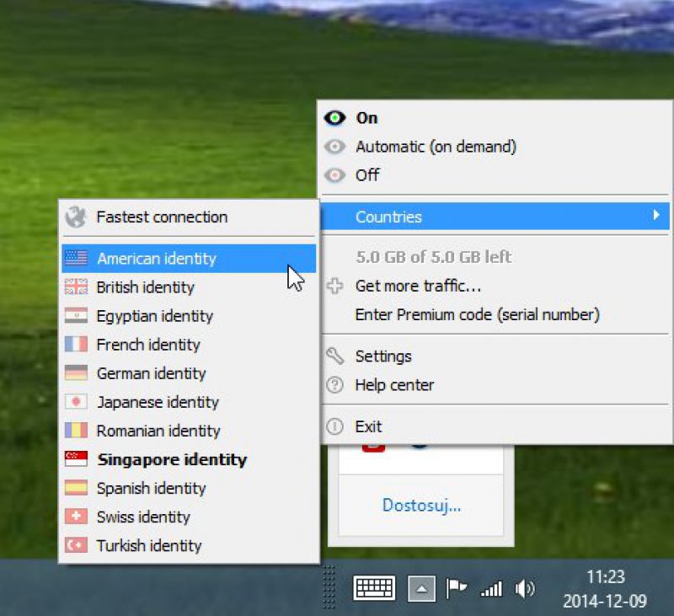674x616 pixels.
Task: Click the Japanese flag icon
Action: 76,401
